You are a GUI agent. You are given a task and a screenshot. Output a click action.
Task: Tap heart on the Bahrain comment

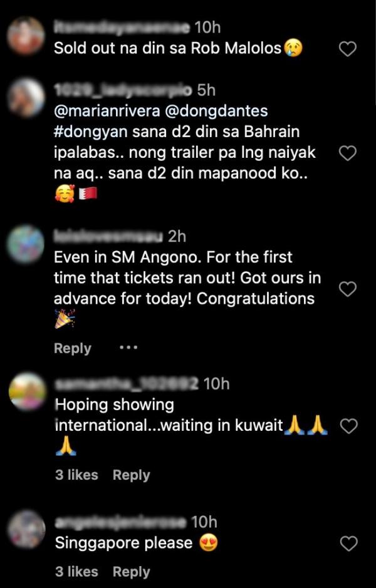347,153
